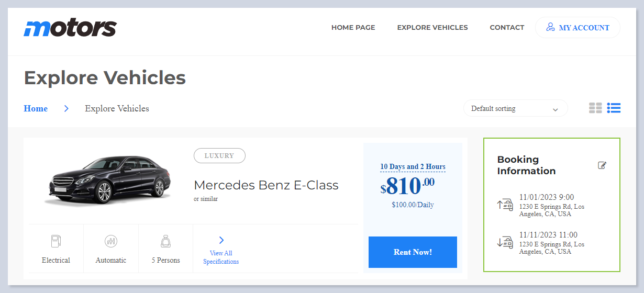644x293 pixels.
Task: Open the Contact menu item
Action: (507, 28)
